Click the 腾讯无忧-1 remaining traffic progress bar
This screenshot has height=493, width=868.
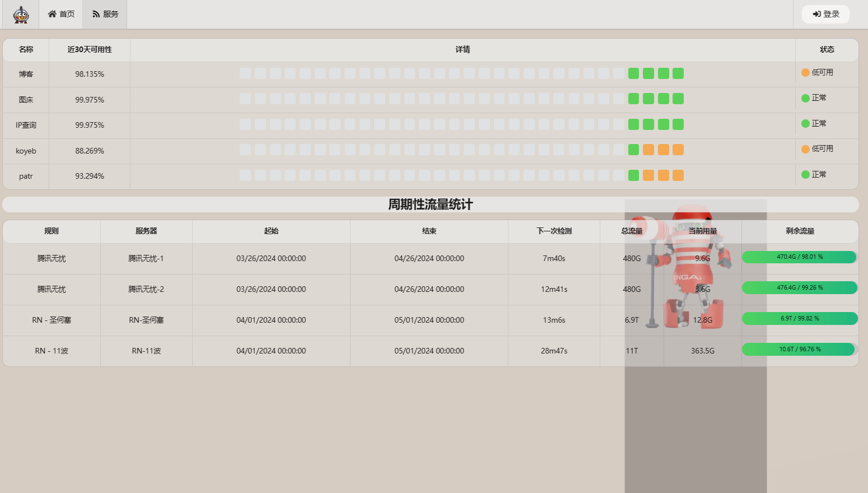pyautogui.click(x=799, y=257)
